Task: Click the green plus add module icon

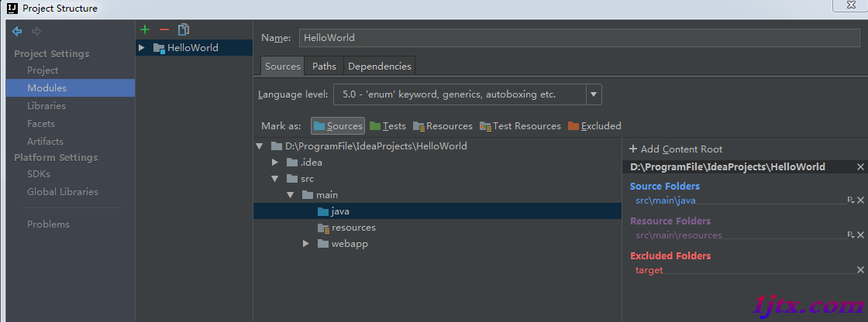Action: click(145, 29)
